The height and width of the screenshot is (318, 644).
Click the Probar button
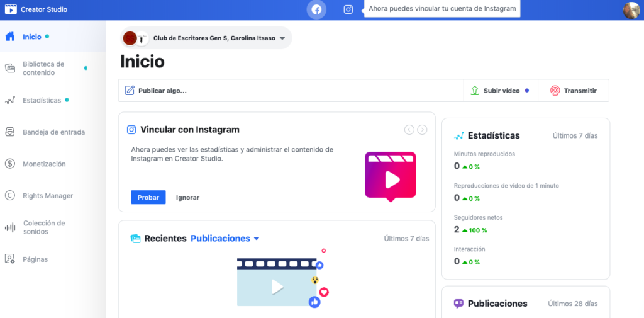point(148,198)
